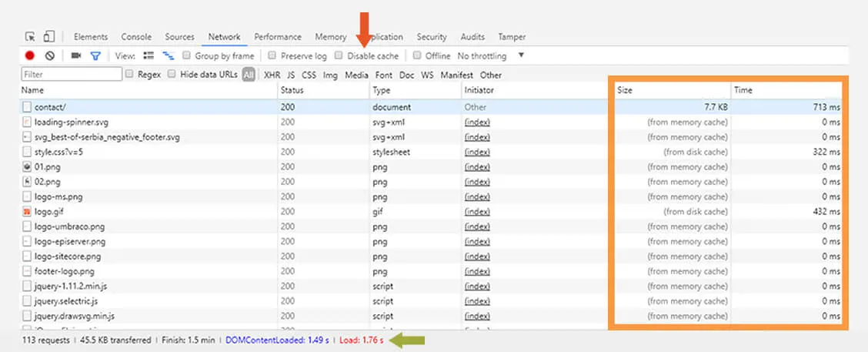Open the Elements tab
The width and height of the screenshot is (868, 352).
click(91, 36)
